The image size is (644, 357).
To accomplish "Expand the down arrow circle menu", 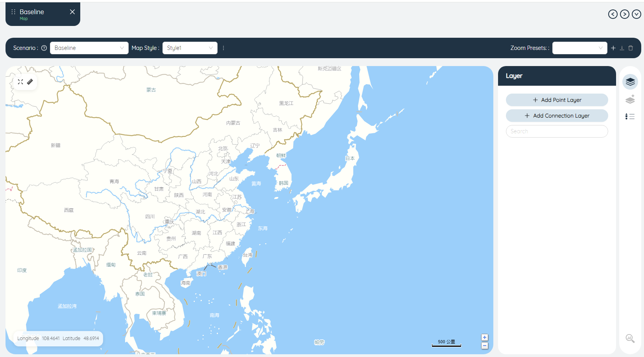I will point(636,14).
